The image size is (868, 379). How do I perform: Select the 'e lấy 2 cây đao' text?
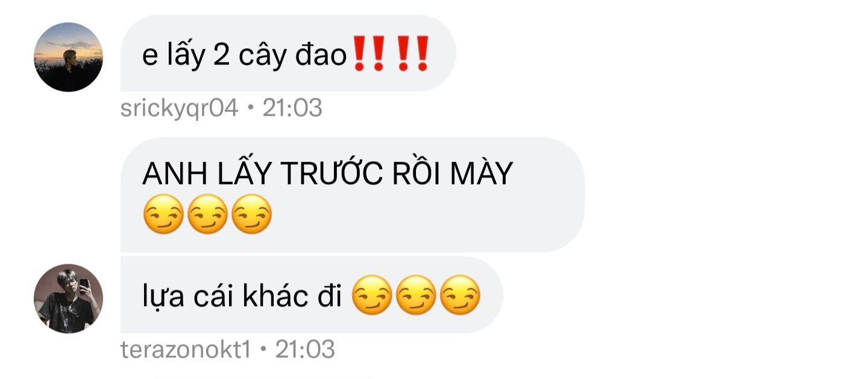point(245,56)
